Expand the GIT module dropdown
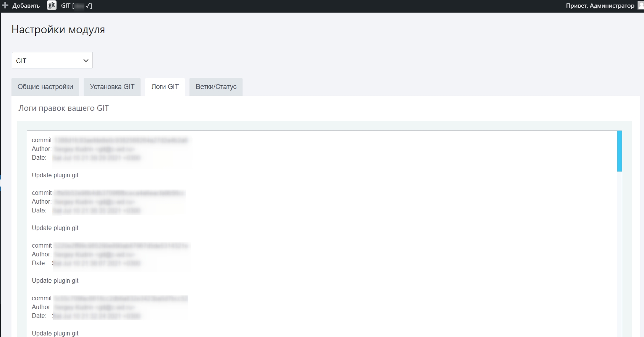Image resolution: width=644 pixels, height=337 pixels. pos(52,60)
